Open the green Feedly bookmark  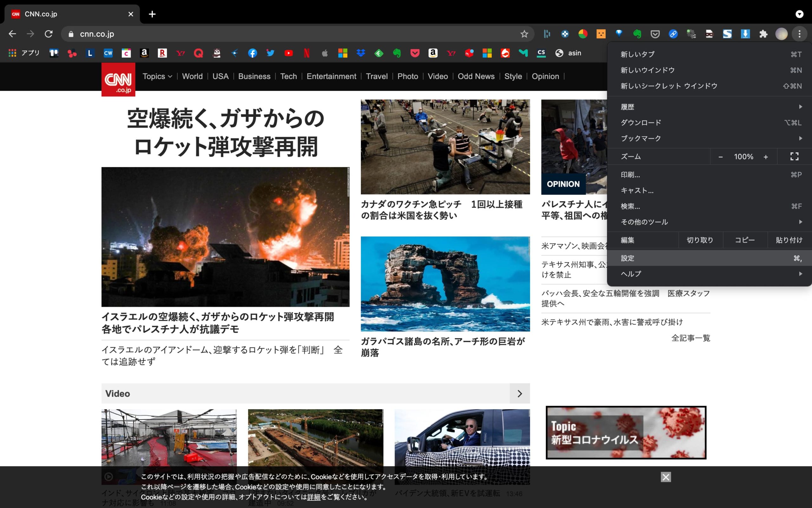click(379, 53)
